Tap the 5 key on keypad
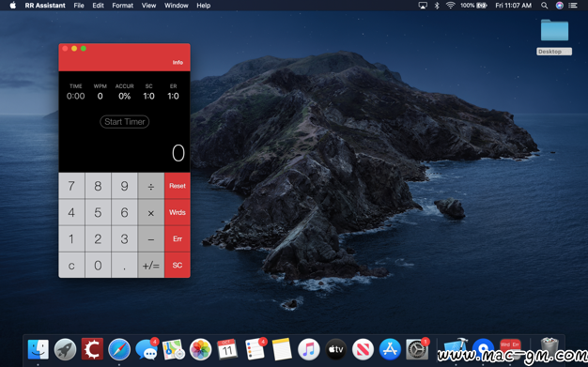588x367 pixels. click(98, 212)
